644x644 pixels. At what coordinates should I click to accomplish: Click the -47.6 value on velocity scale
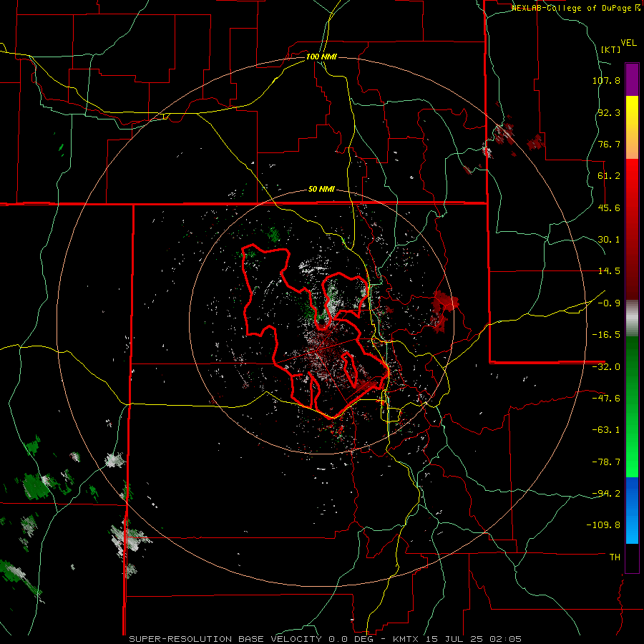[606, 399]
